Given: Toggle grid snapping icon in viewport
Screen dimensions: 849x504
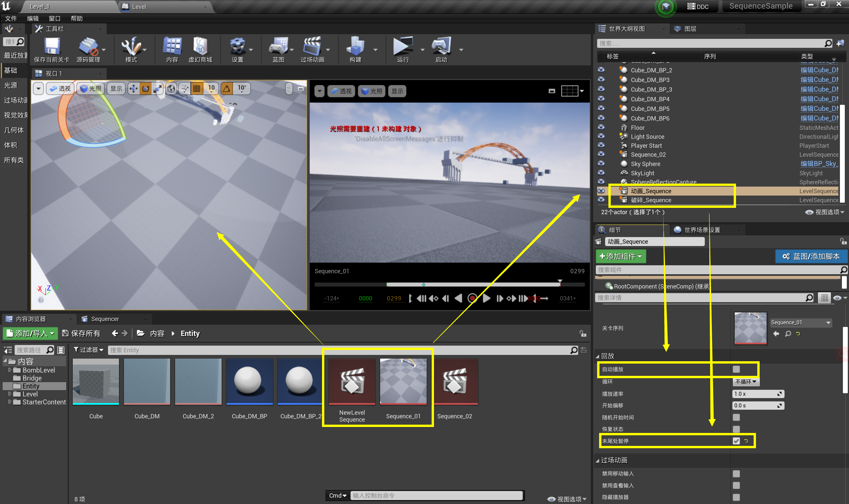Looking at the screenshot, I should pyautogui.click(x=196, y=89).
